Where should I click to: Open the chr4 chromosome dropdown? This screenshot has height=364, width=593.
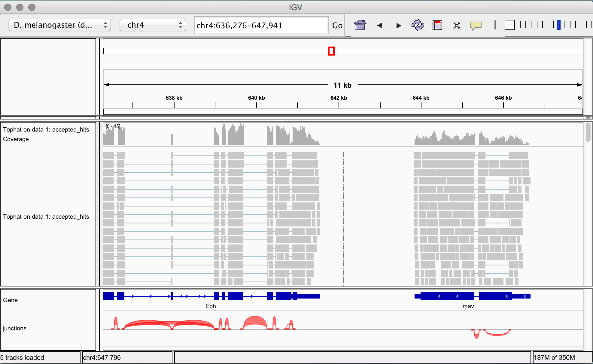[x=153, y=25]
